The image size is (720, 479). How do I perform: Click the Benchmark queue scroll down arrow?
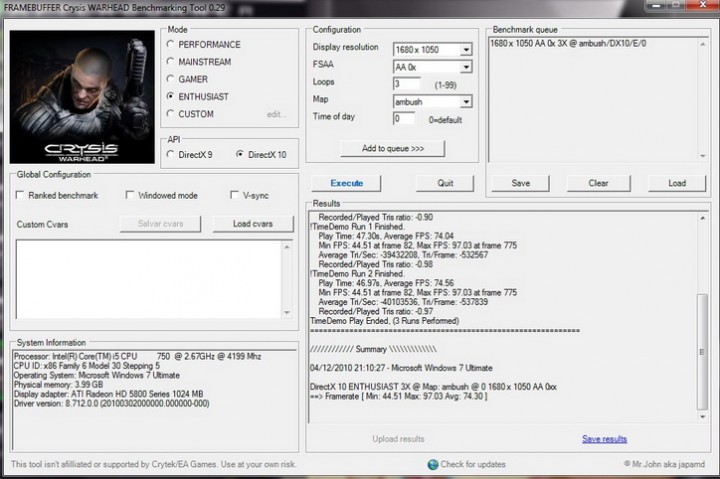(703, 156)
